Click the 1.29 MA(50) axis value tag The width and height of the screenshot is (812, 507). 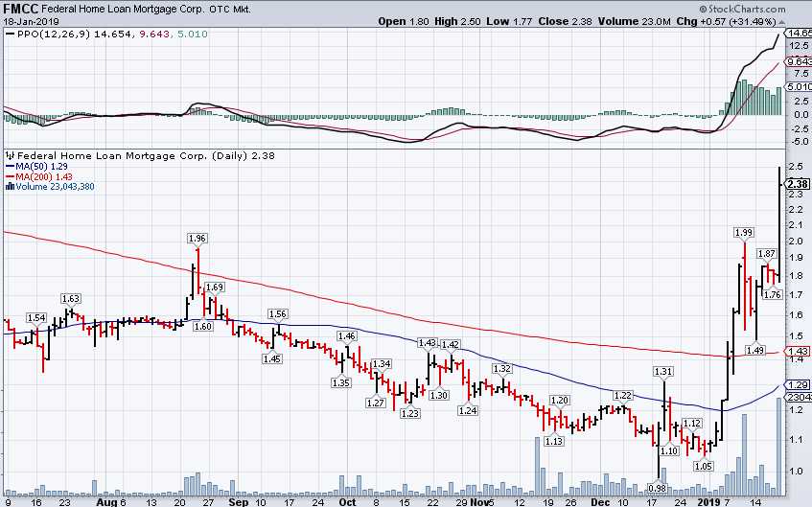tap(797, 383)
